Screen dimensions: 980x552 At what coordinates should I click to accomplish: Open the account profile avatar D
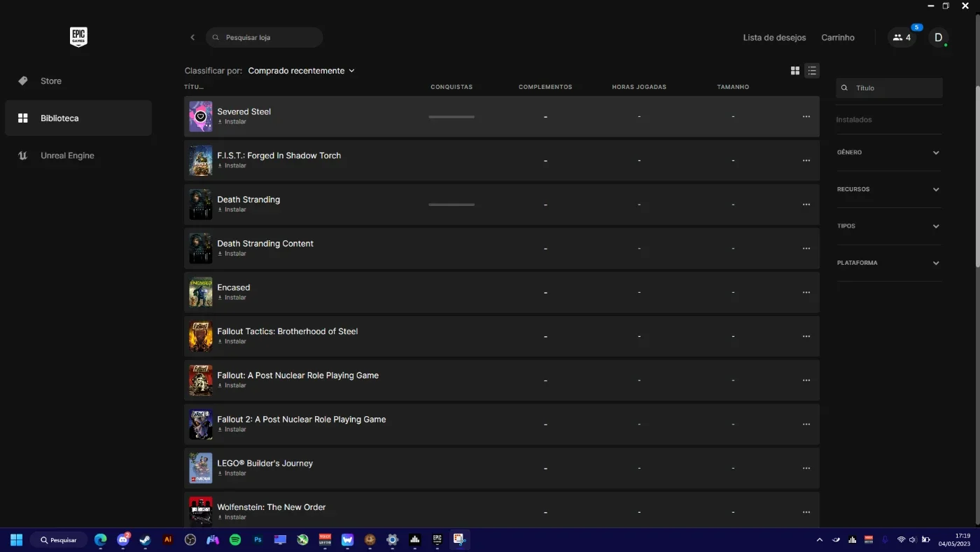pyautogui.click(x=939, y=38)
